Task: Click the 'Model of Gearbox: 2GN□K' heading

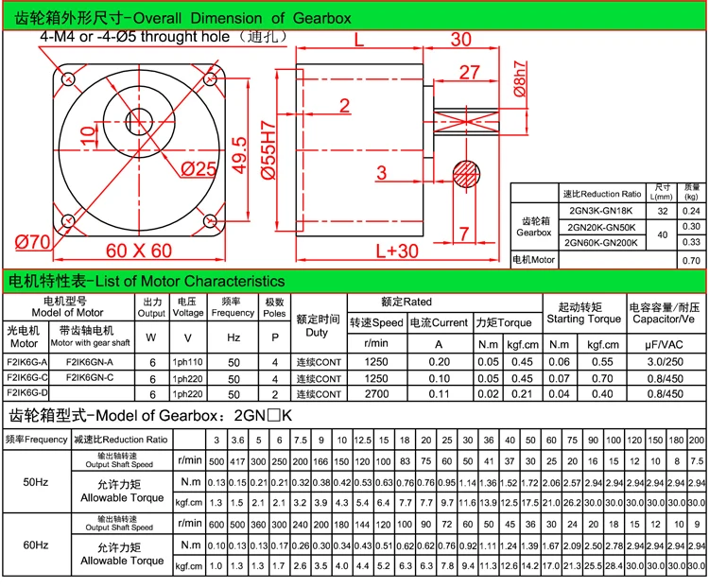Action: [x=150, y=415]
